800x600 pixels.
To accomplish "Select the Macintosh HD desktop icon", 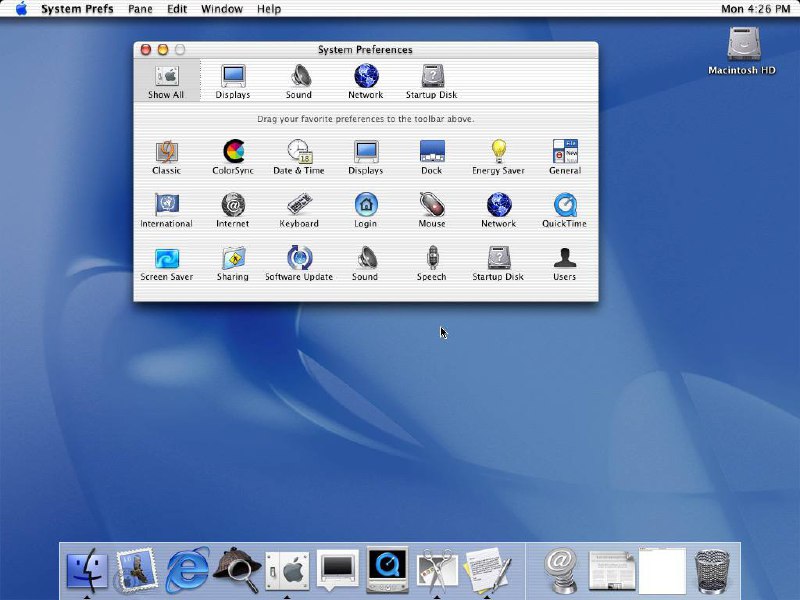I will [743, 51].
